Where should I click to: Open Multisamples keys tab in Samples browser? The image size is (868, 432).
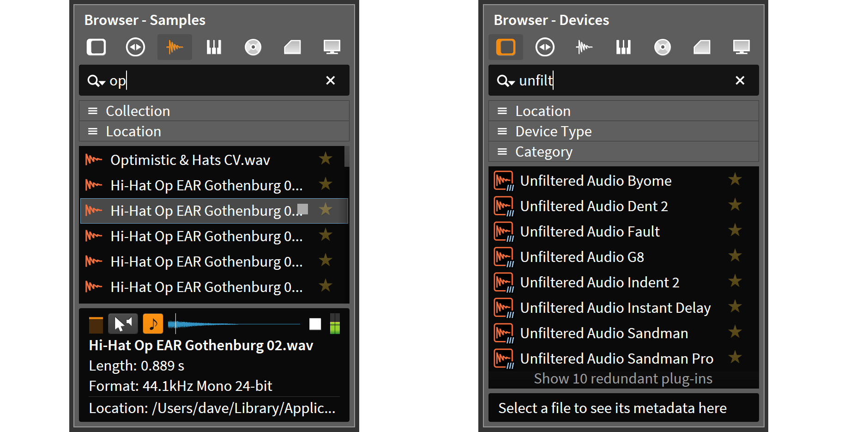214,47
